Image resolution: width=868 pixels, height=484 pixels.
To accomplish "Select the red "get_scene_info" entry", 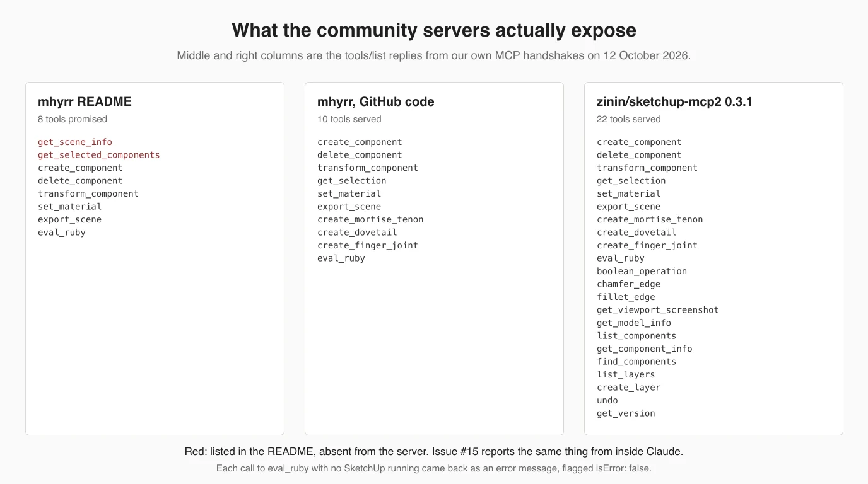I will click(x=75, y=142).
